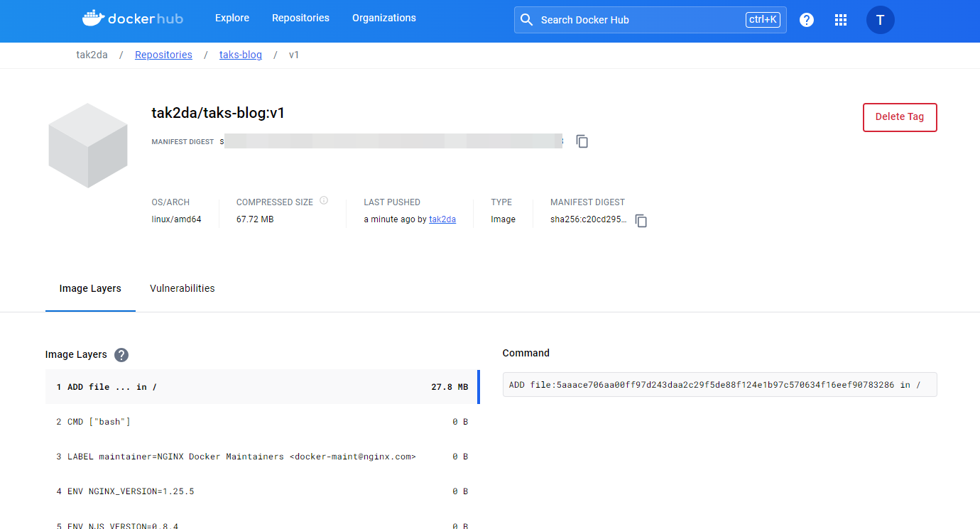Click the help icon next to Image Layers heading
This screenshot has height=529, width=980.
pos(121,355)
